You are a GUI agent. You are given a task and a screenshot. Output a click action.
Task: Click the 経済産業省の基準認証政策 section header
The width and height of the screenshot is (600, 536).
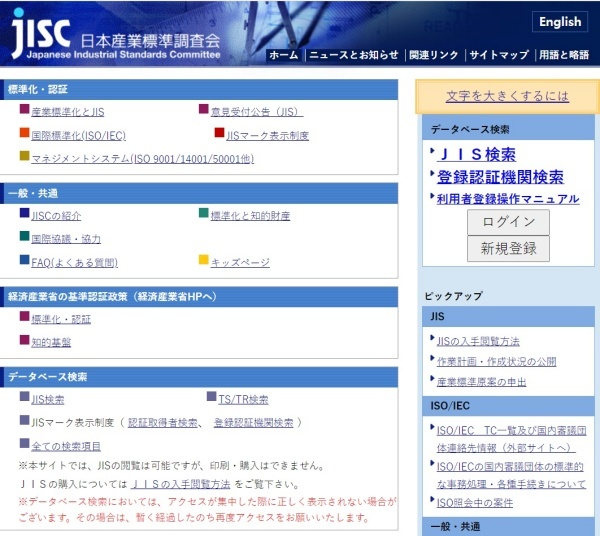pyautogui.click(x=199, y=297)
